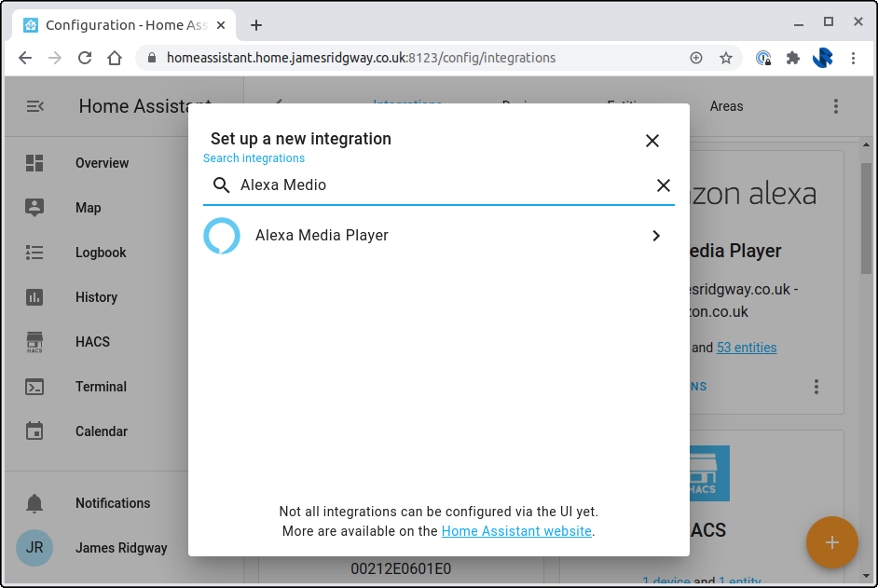Screen dimensions: 878x588
Task: Open the Logbook list icon
Action: click(34, 253)
